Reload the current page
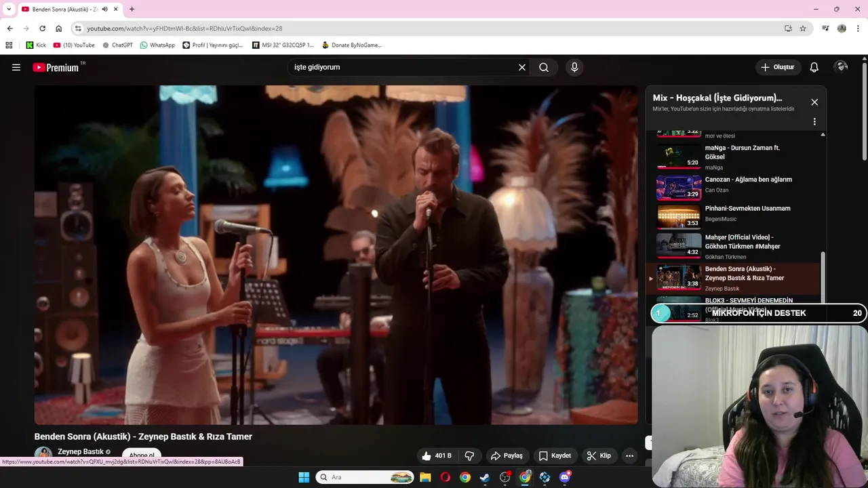The width and height of the screenshot is (868, 488). click(x=42, y=28)
